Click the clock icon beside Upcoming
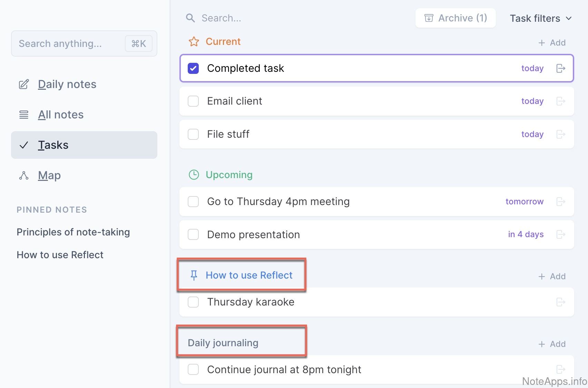The height and width of the screenshot is (388, 588). pyautogui.click(x=194, y=175)
